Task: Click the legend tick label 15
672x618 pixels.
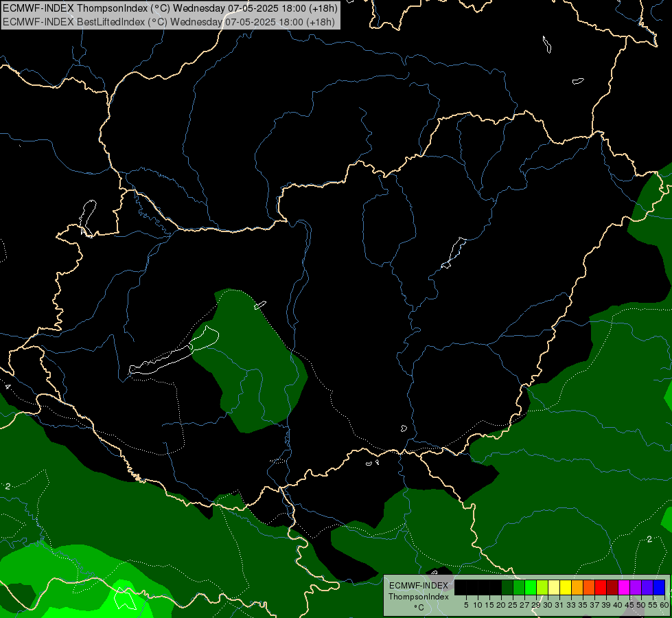Action: coord(489,605)
